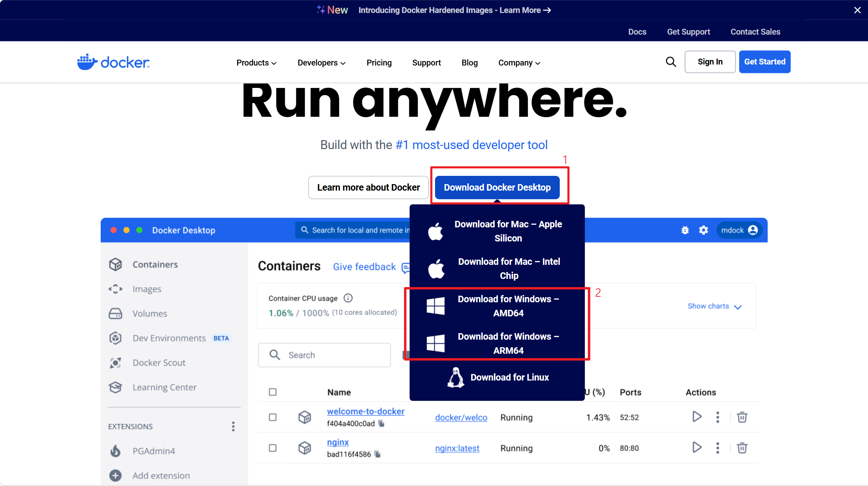Click the Dev Environments icon in sidebar
The height and width of the screenshot is (486, 868).
pos(115,338)
